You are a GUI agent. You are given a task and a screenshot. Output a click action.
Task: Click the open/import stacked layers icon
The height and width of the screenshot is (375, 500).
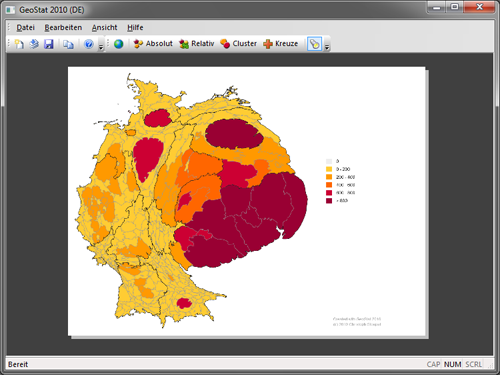(x=34, y=44)
